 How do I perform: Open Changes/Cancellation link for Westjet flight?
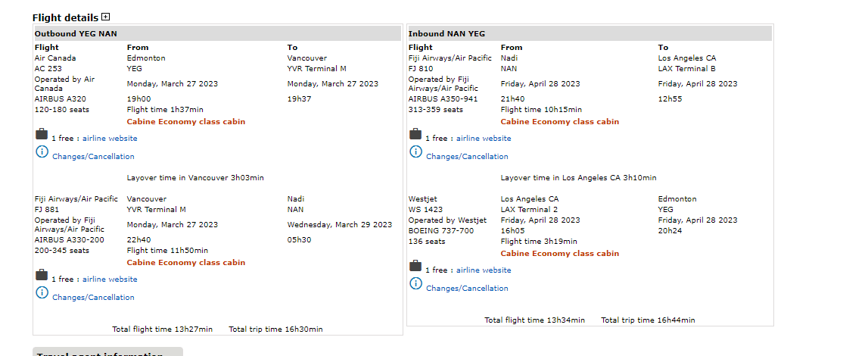pyautogui.click(x=467, y=289)
